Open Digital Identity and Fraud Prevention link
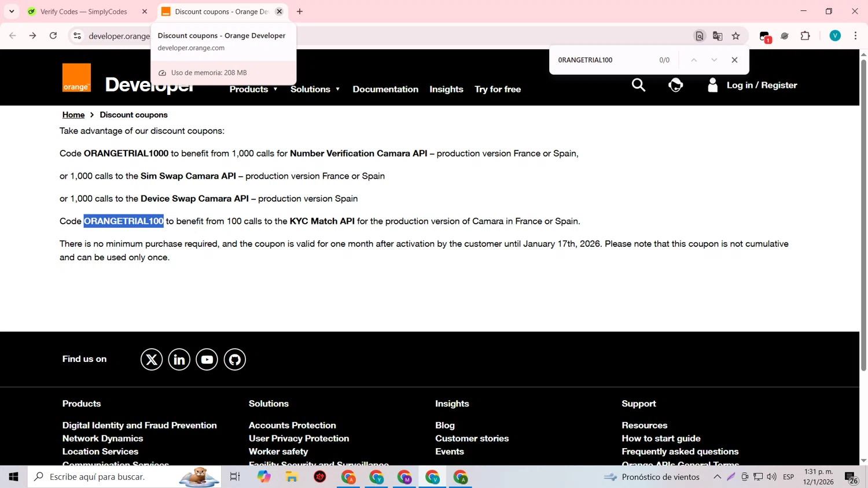The width and height of the screenshot is (868, 488). click(x=139, y=425)
